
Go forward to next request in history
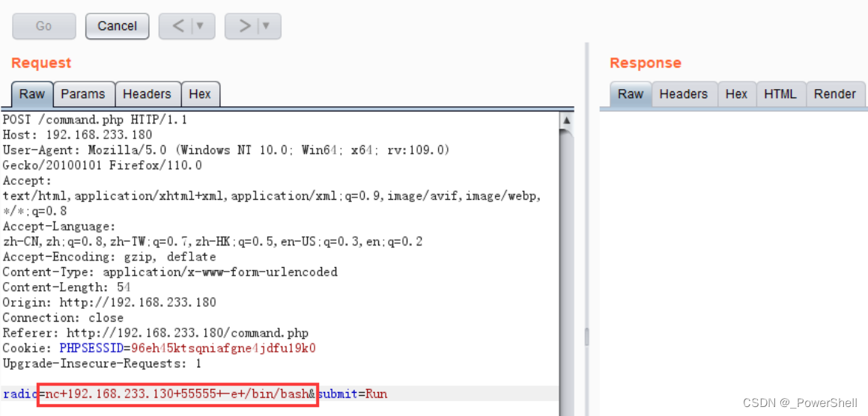pyautogui.click(x=243, y=26)
